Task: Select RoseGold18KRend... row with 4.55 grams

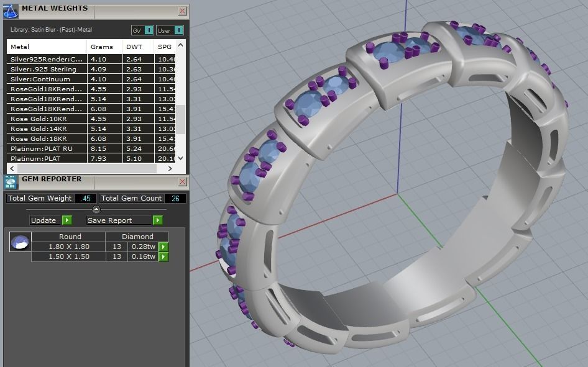Action: click(91, 89)
